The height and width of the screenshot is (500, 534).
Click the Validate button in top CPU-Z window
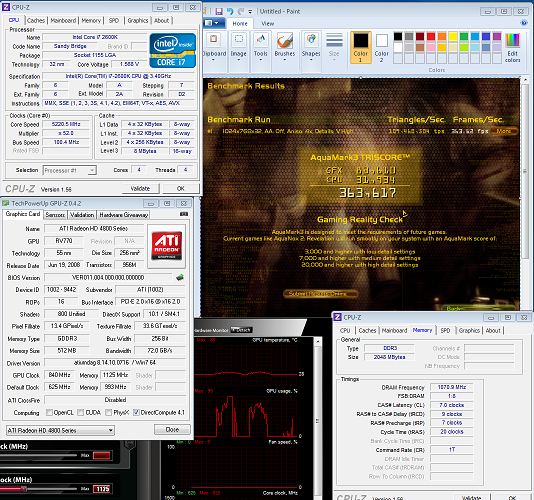pos(140,188)
